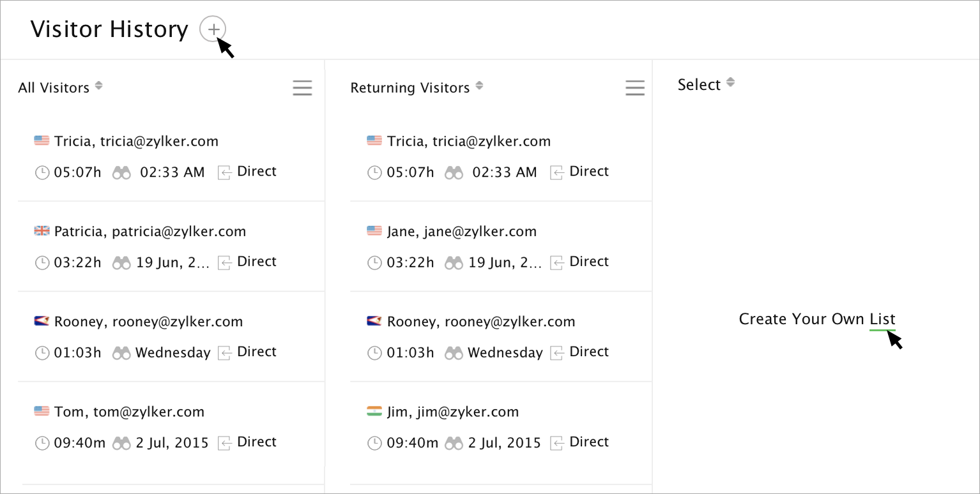This screenshot has width=980, height=494.
Task: Click the Visitor History heading
Action: pyautogui.click(x=109, y=29)
